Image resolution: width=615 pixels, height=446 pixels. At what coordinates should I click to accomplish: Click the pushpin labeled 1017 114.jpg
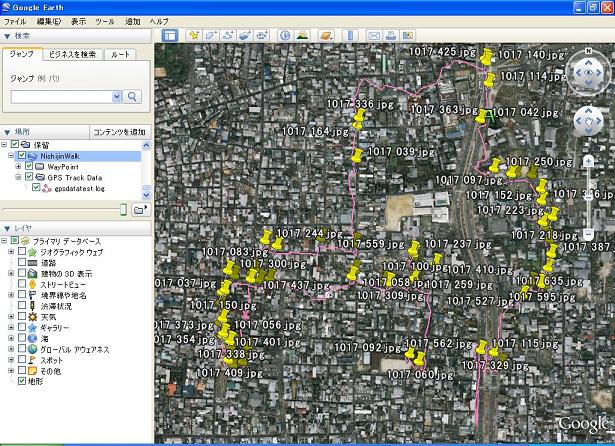[489, 80]
